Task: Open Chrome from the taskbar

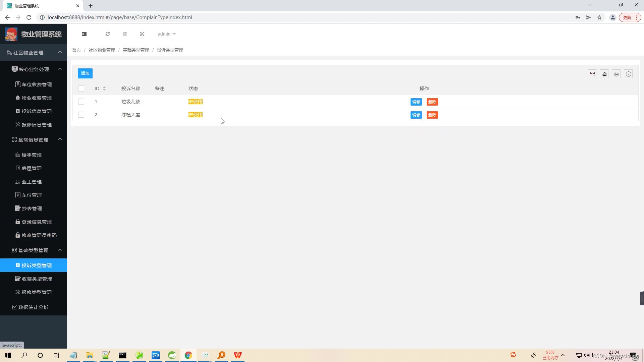Action: click(x=189, y=355)
